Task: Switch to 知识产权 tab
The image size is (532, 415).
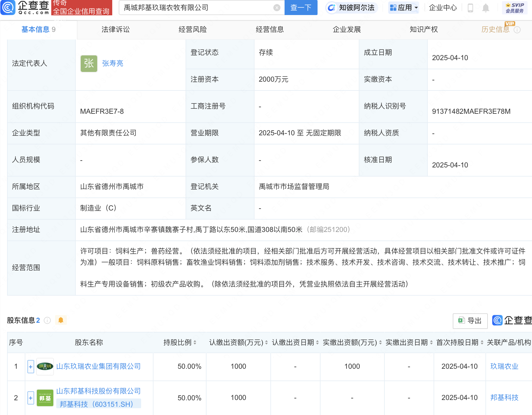Action: tap(424, 29)
